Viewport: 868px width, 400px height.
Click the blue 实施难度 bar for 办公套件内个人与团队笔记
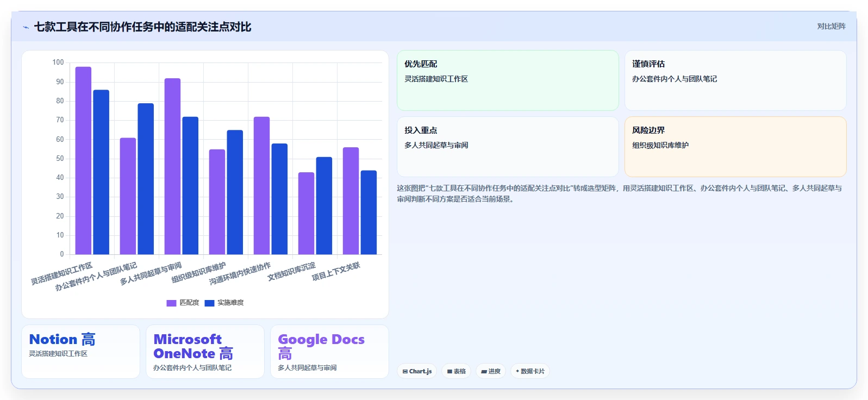point(146,179)
